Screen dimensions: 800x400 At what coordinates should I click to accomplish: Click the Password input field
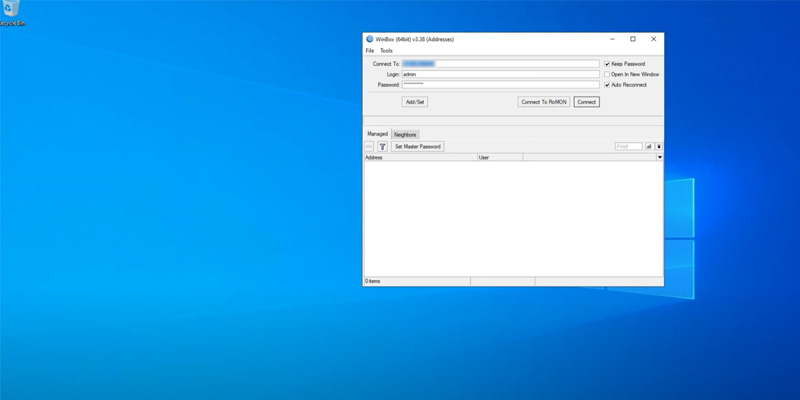[501, 85]
